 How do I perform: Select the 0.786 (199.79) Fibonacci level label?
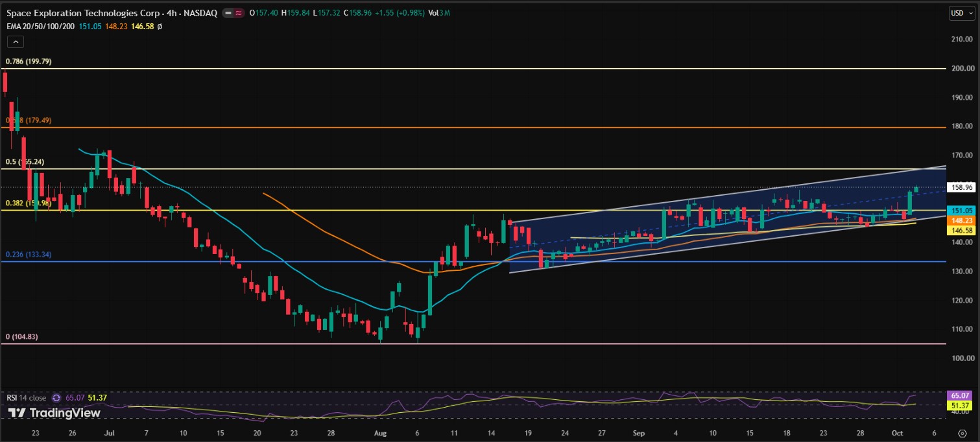click(29, 62)
